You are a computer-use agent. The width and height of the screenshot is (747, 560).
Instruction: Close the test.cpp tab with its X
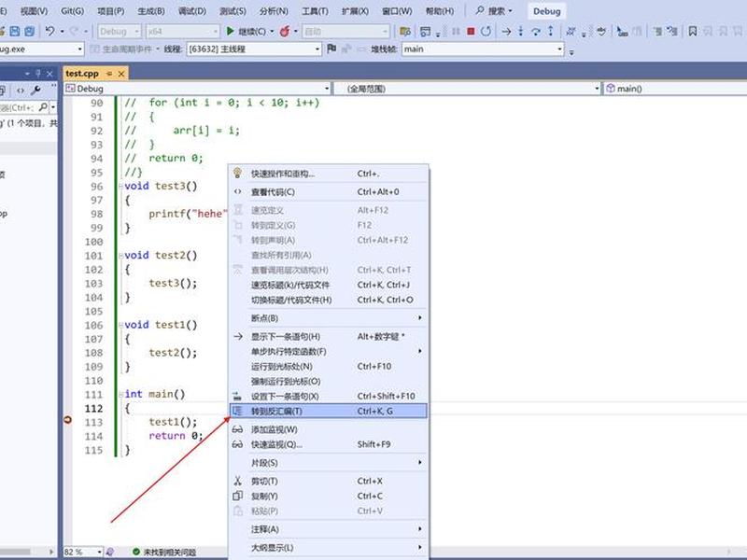tap(121, 74)
